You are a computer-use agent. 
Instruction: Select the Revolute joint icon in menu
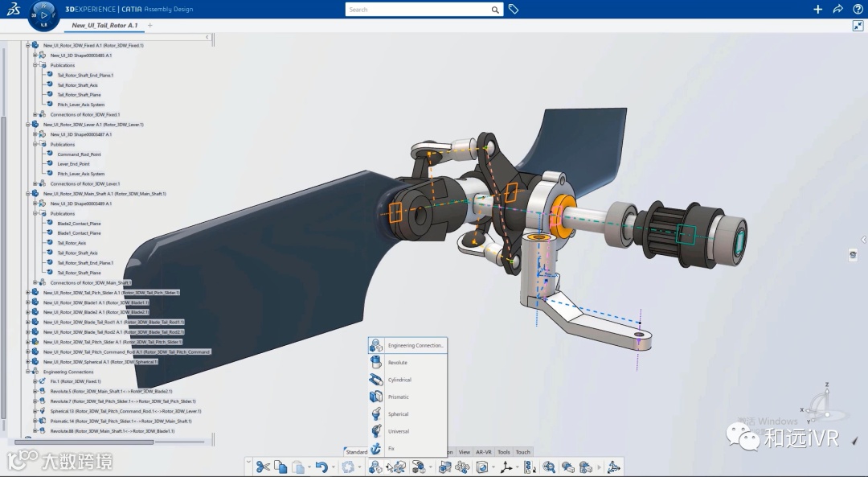click(x=376, y=362)
